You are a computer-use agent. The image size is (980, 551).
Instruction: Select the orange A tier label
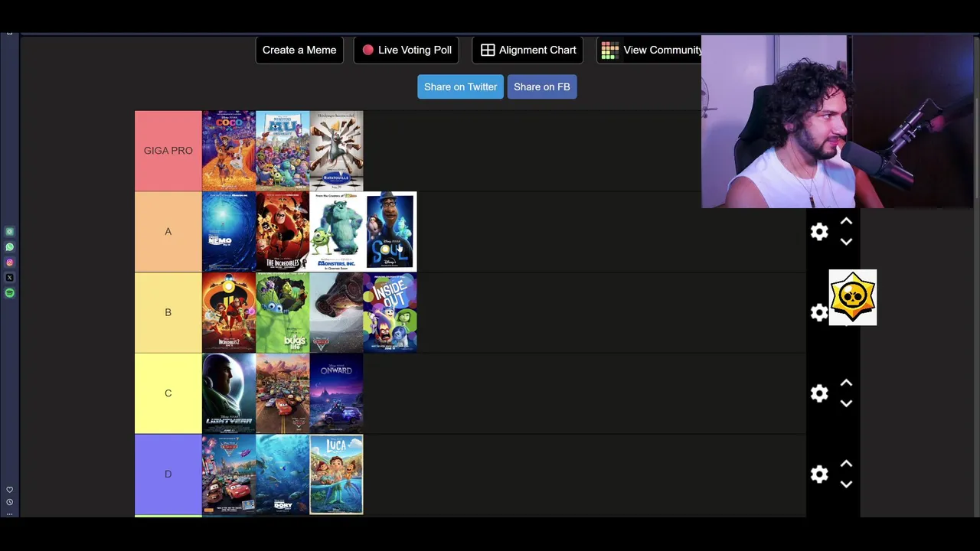tap(168, 232)
